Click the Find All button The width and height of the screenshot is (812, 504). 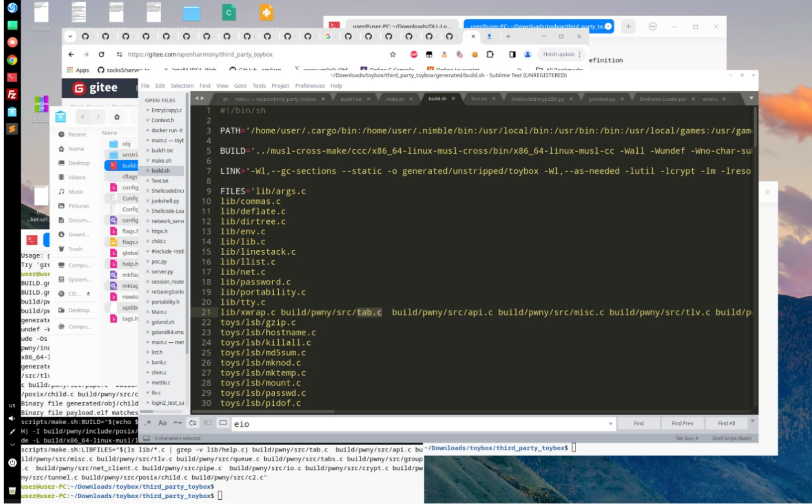726,423
